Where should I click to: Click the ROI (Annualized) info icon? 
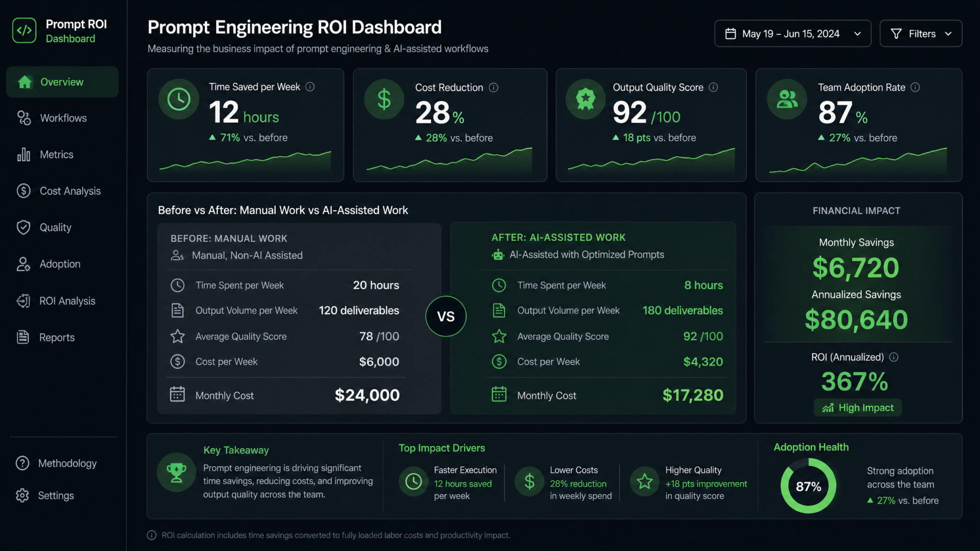[x=894, y=357]
